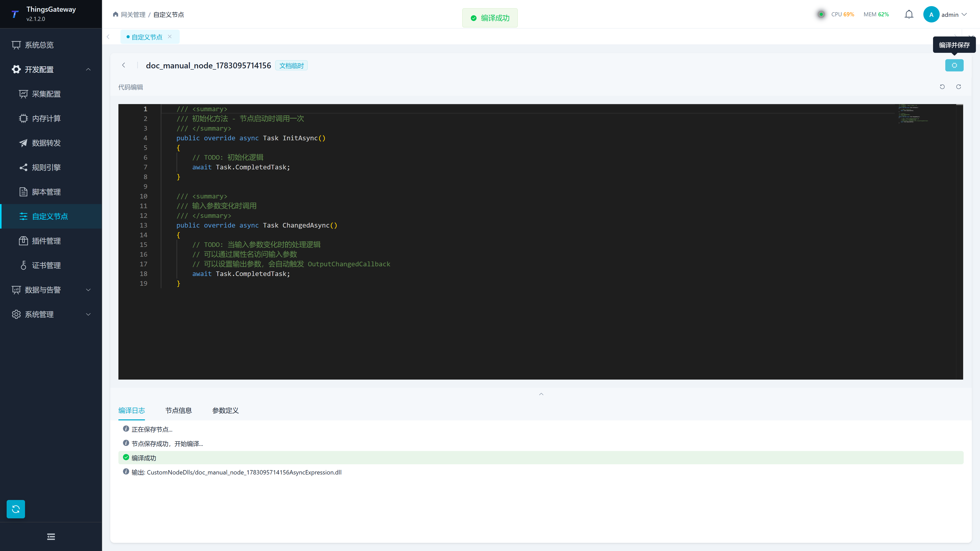Open 数据转发 in the sidebar
Screen dimensions: 980x551
pyautogui.click(x=51, y=143)
